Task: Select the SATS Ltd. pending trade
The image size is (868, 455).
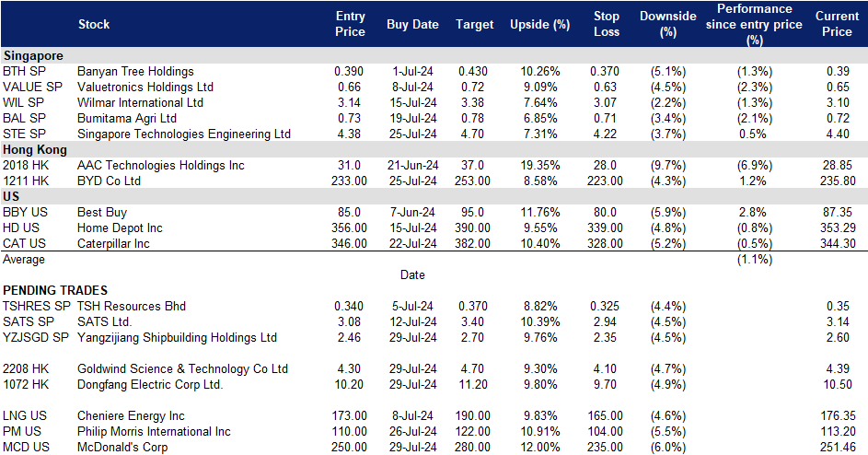Action: coord(105,321)
